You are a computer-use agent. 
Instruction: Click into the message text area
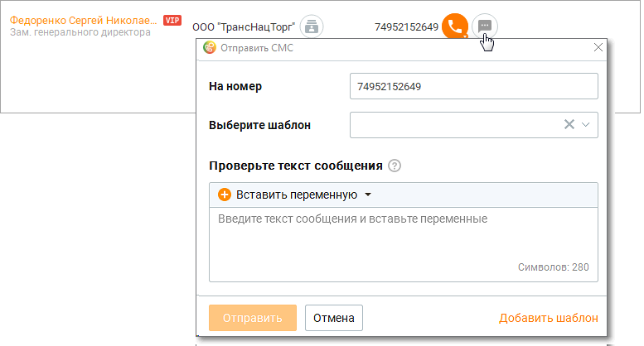click(404, 244)
